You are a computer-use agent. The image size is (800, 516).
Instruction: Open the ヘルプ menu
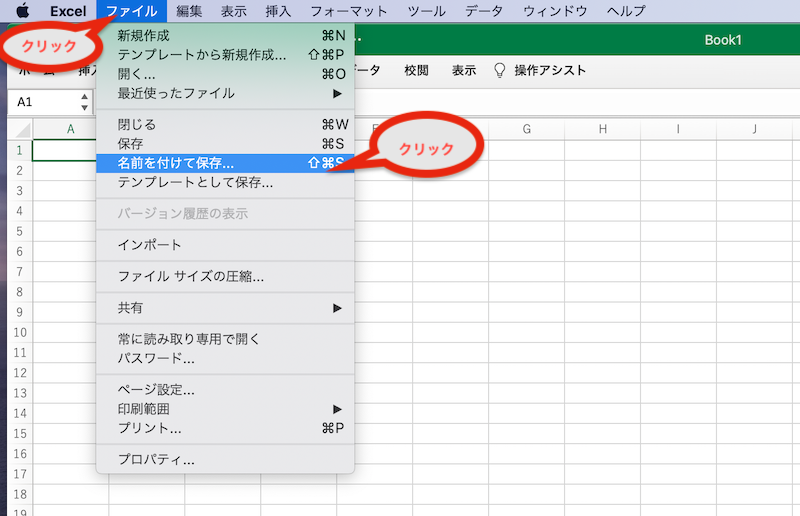(626, 11)
